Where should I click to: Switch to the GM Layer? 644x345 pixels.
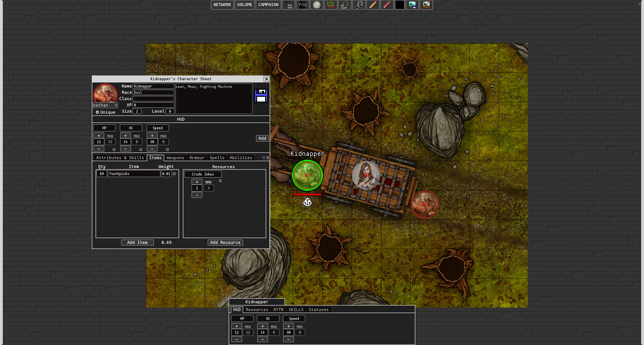[x=345, y=5]
